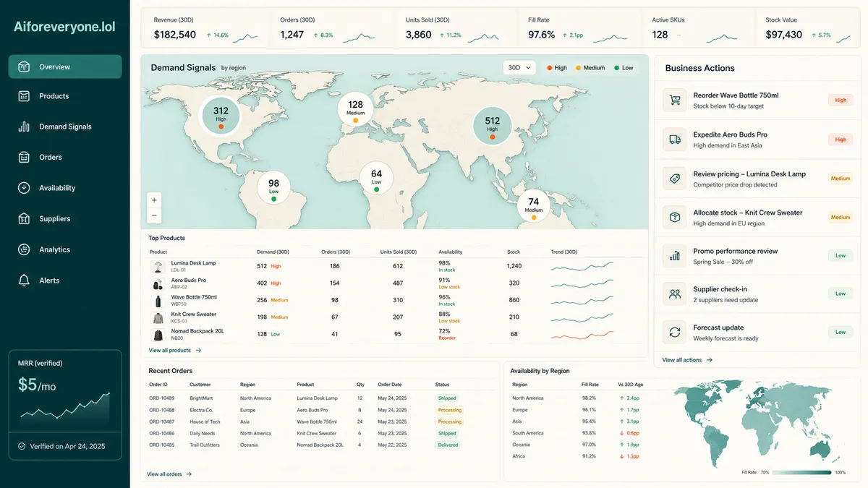Click Shipped status for ORD-10489

447,398
